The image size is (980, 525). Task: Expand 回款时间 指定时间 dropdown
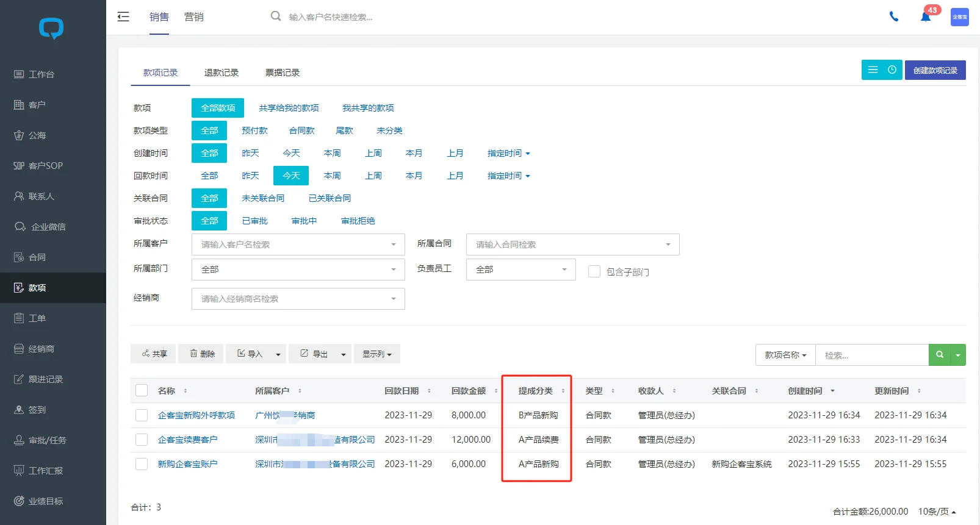[x=508, y=176]
